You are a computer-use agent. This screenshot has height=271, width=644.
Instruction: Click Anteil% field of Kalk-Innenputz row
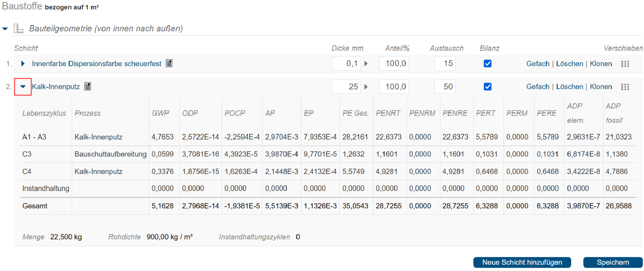tap(394, 87)
